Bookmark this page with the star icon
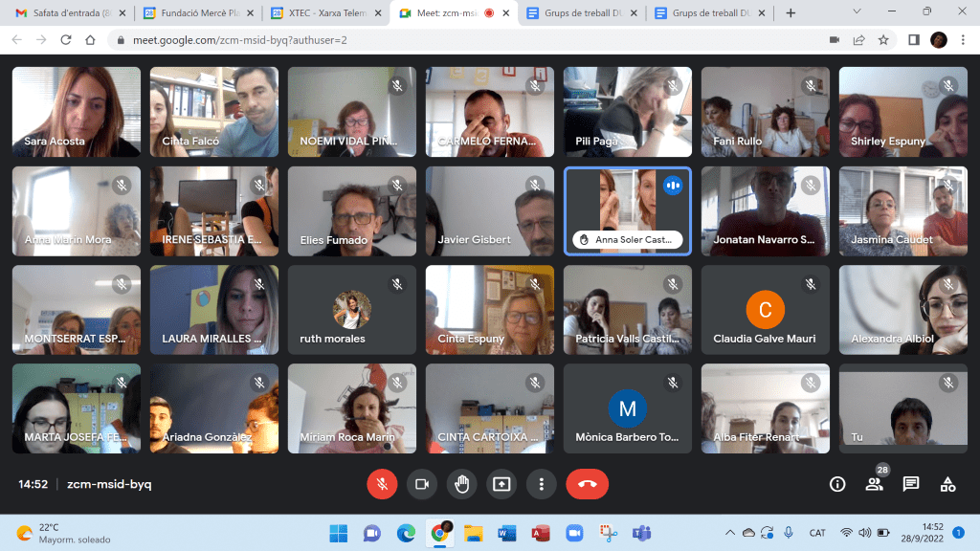980x551 pixels. pos(883,40)
